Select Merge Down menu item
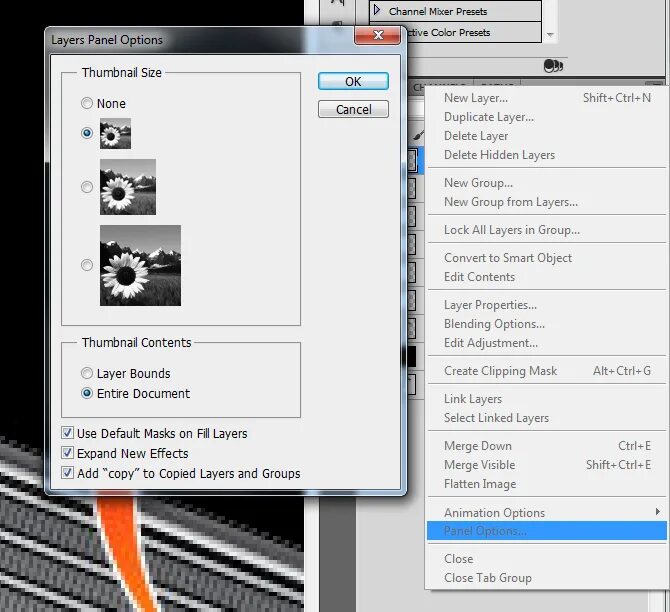The height and width of the screenshot is (612, 670). tap(547, 446)
